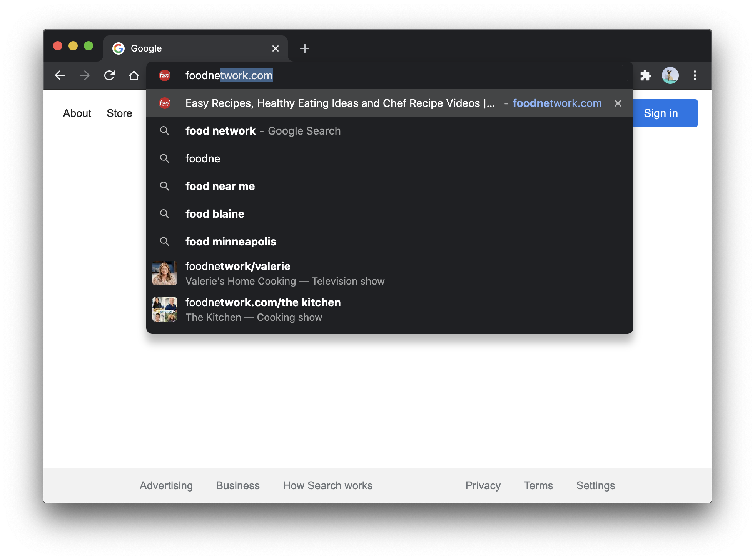Screen dimensions: 755x560
Task: Select the 'food blaine' suggestion
Action: coord(390,214)
